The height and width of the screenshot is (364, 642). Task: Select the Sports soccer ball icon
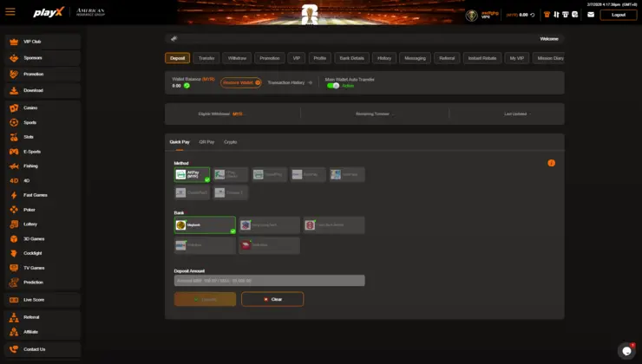click(x=14, y=122)
